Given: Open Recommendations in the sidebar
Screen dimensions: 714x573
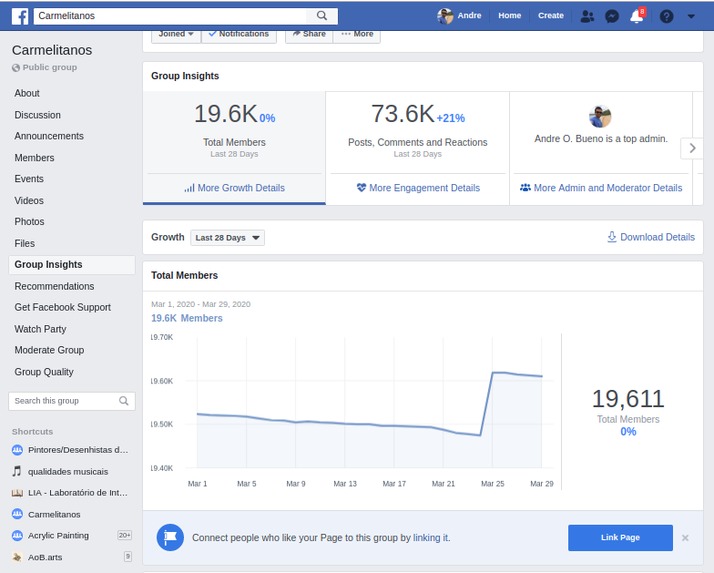Looking at the screenshot, I should [54, 286].
